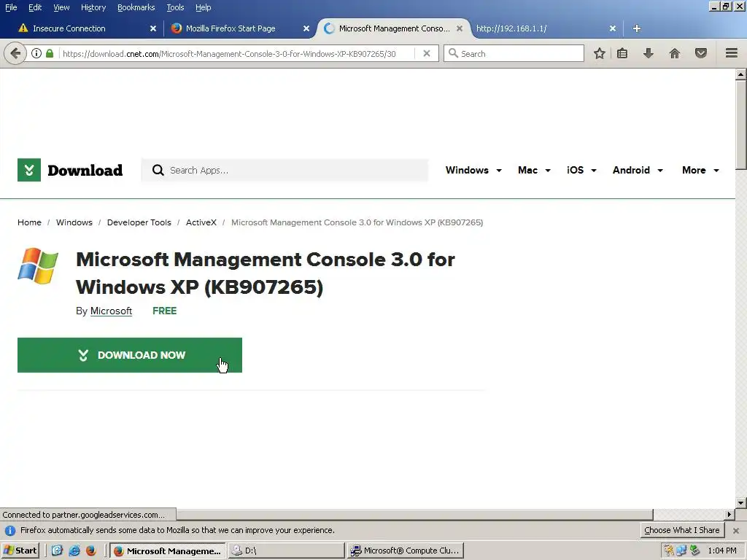The image size is (747, 560).
Task: Click the green CNET Download logo icon
Action: coord(29,170)
